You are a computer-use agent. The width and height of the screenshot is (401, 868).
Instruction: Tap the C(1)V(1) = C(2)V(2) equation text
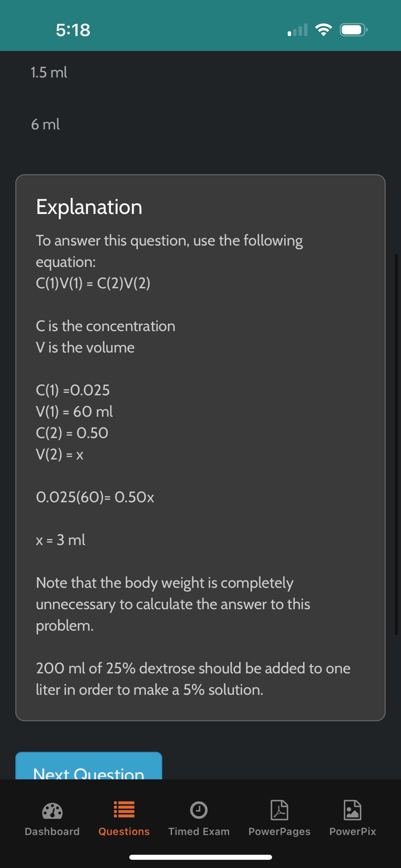[x=93, y=283]
